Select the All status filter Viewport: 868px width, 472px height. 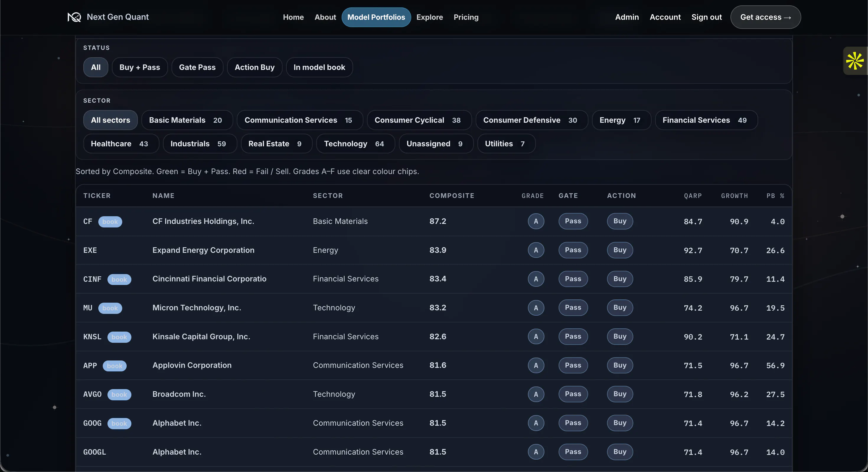pos(96,67)
